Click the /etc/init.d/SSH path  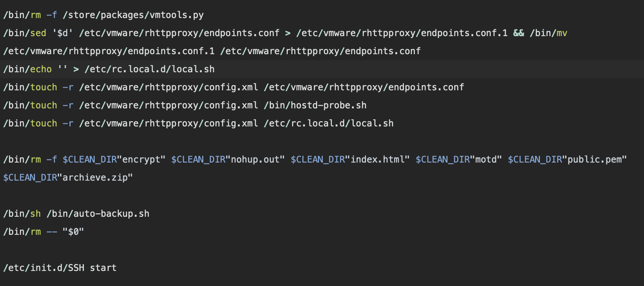[44, 268]
